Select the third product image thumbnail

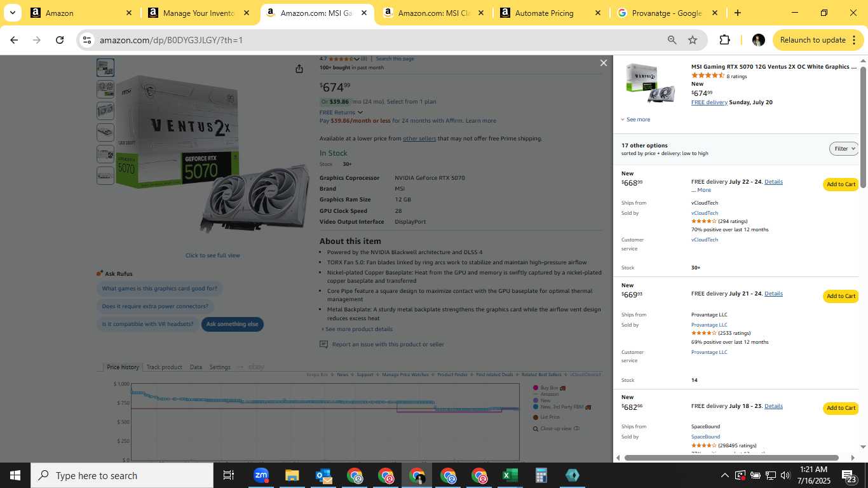pyautogui.click(x=105, y=111)
